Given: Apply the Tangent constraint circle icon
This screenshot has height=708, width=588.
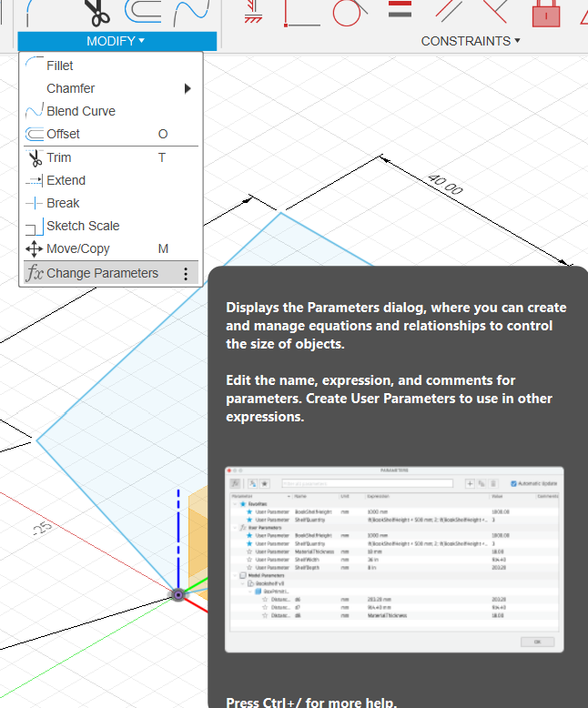Looking at the screenshot, I should pos(350,13).
